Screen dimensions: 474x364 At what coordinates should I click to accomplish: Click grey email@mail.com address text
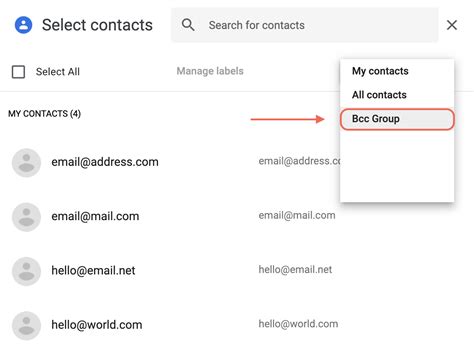click(297, 215)
